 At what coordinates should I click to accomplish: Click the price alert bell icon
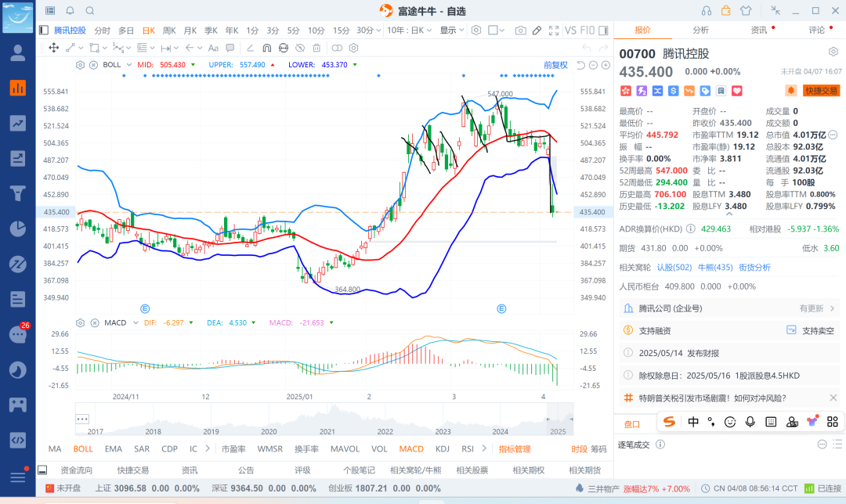791,91
